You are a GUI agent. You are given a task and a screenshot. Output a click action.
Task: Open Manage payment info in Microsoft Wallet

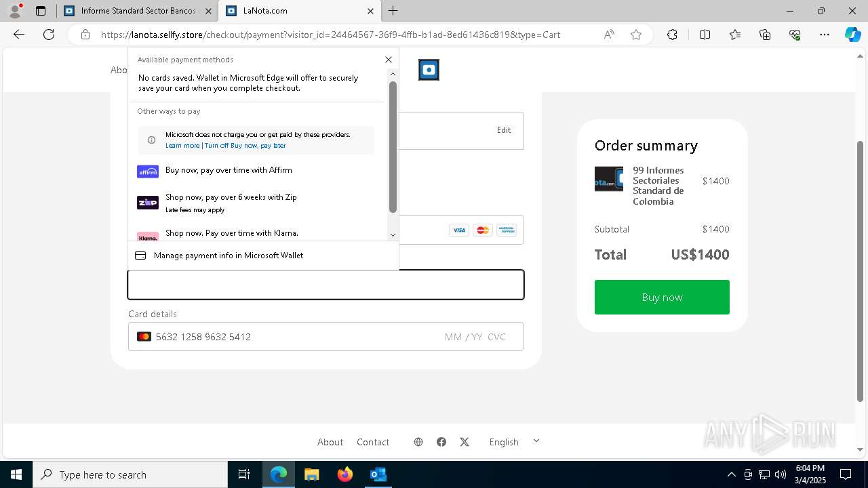click(x=263, y=256)
